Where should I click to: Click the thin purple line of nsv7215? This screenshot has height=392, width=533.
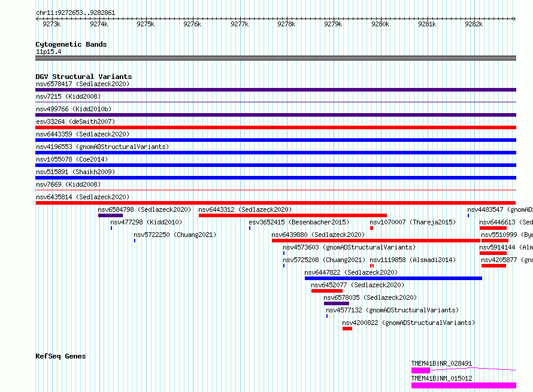[x=275, y=102]
